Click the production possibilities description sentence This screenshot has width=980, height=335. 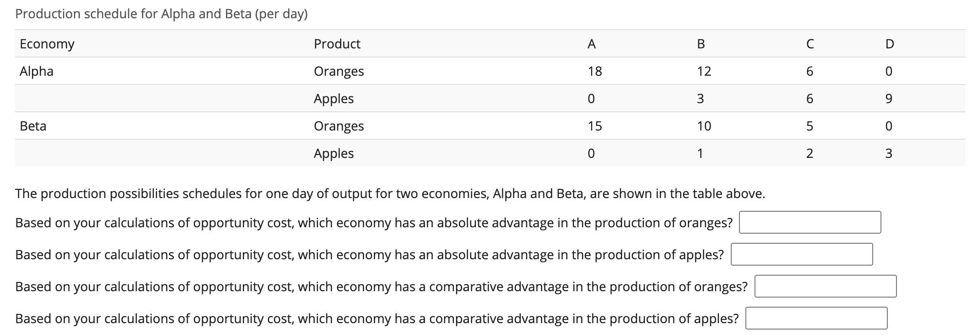point(389,192)
